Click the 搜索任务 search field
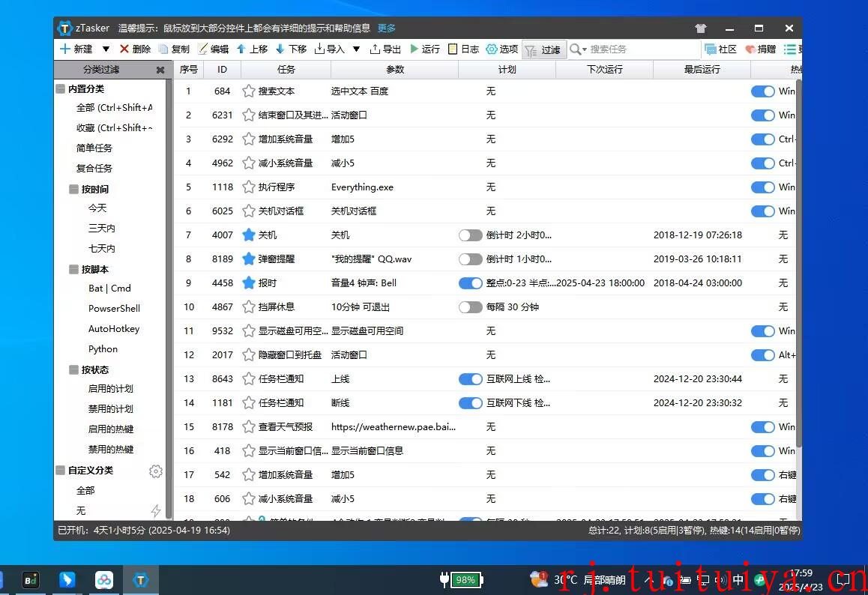The image size is (868, 595). pyautogui.click(x=642, y=49)
